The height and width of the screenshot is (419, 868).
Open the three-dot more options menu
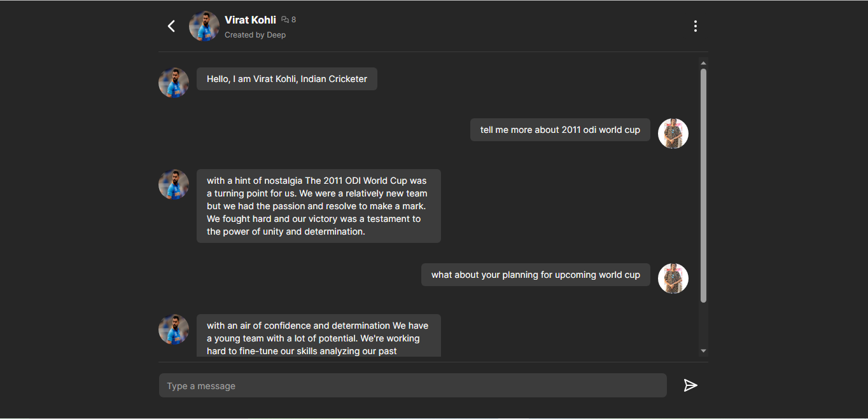[x=695, y=26]
